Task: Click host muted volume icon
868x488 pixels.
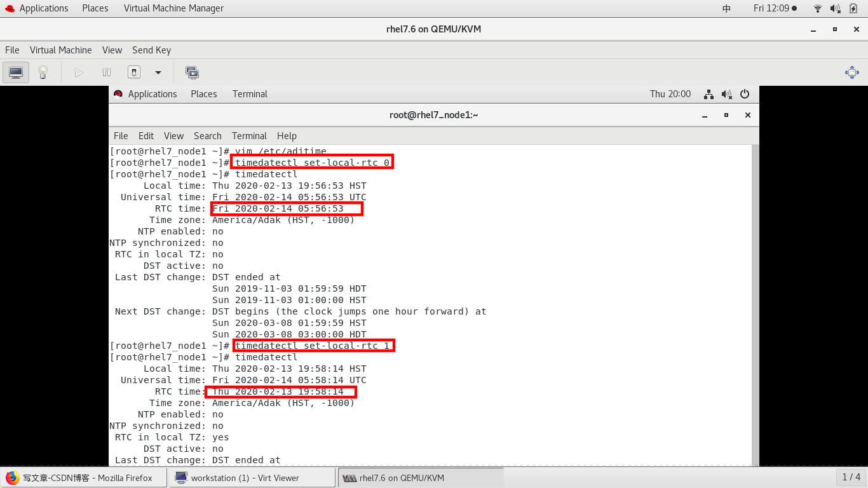Action: point(836,8)
